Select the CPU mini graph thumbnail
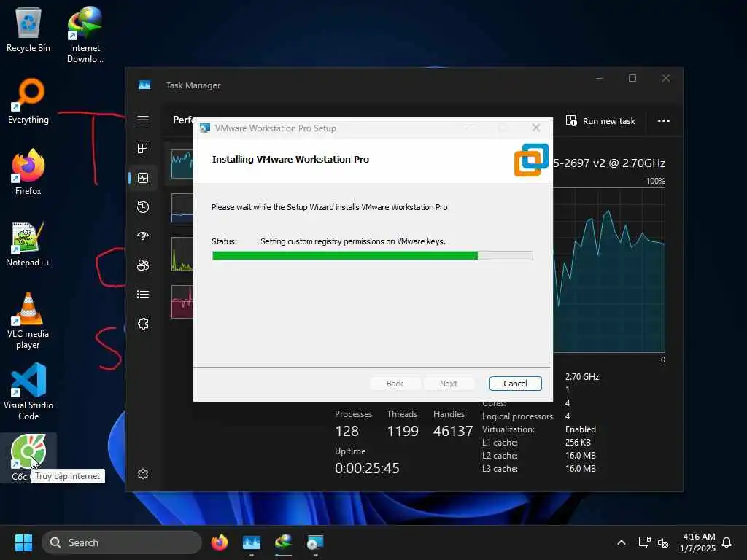 pyautogui.click(x=182, y=164)
